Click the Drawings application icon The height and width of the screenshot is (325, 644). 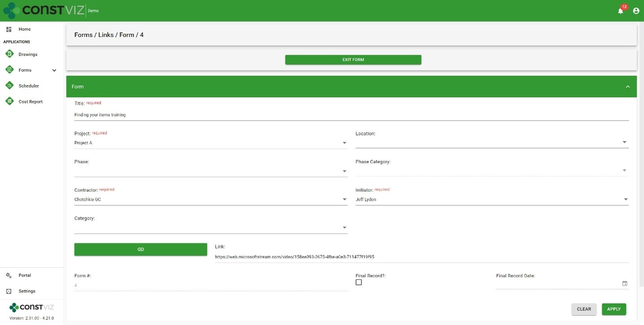pyautogui.click(x=9, y=54)
